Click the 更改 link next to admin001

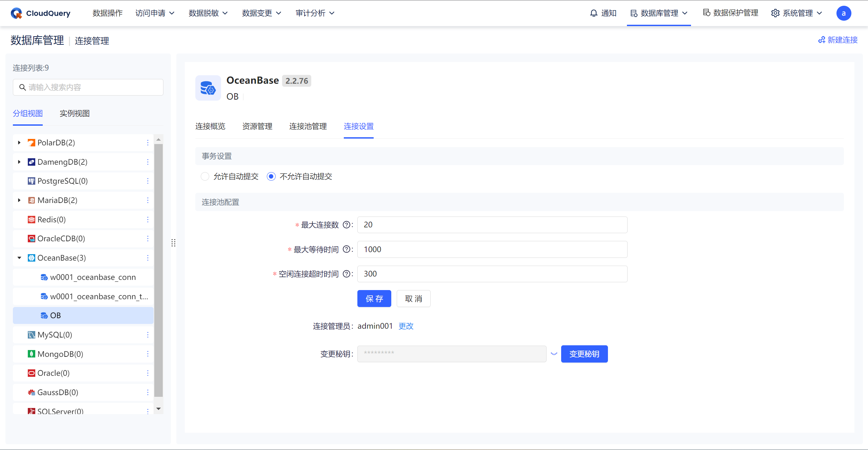point(406,326)
